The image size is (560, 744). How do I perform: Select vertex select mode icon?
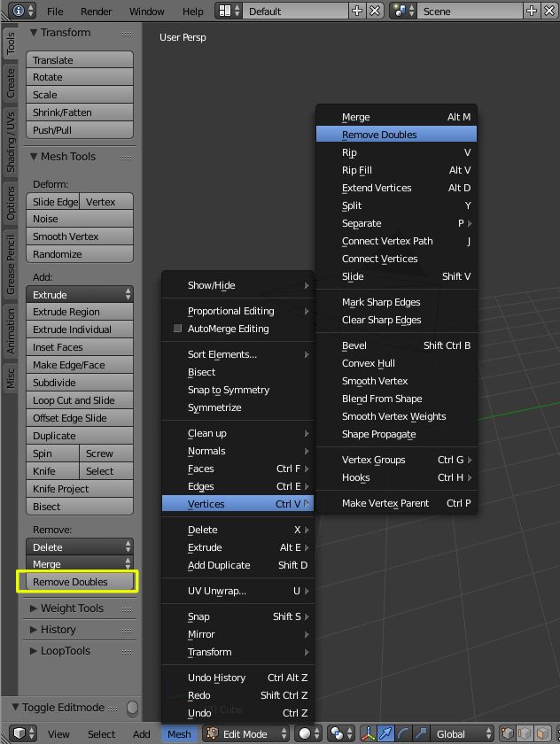[x=508, y=733]
